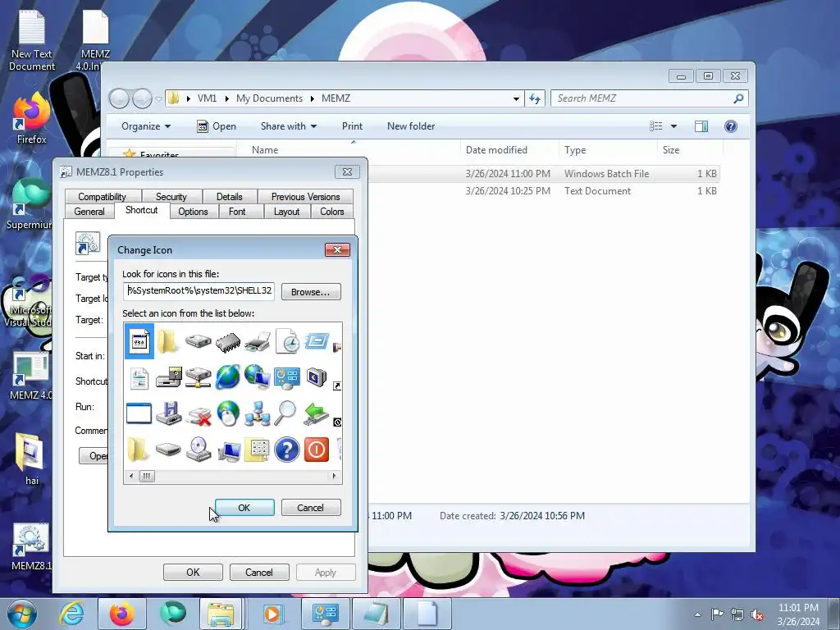Expand path arrow after My Documents
The width and height of the screenshot is (840, 630).
(x=312, y=98)
